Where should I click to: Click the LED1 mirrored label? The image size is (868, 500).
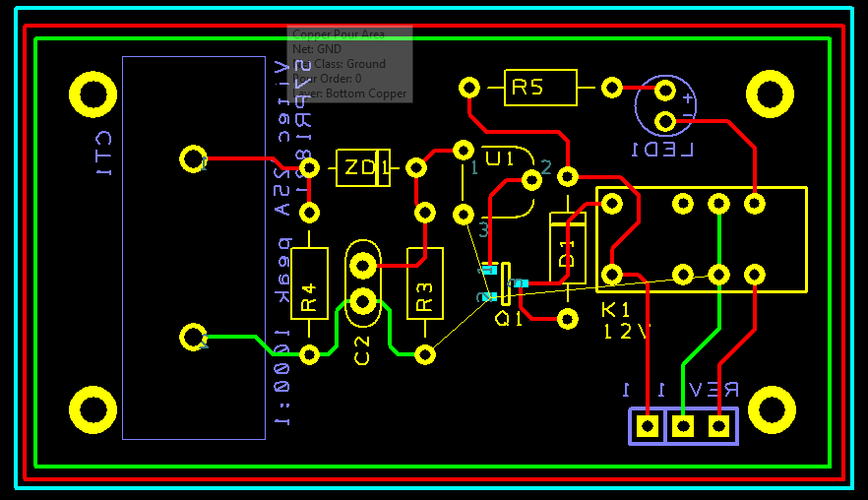coord(662,150)
